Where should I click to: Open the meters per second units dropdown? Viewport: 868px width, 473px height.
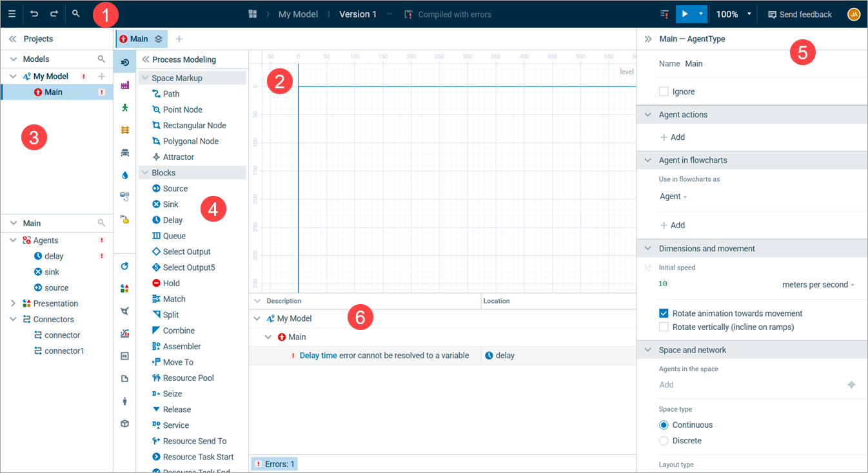(x=818, y=285)
